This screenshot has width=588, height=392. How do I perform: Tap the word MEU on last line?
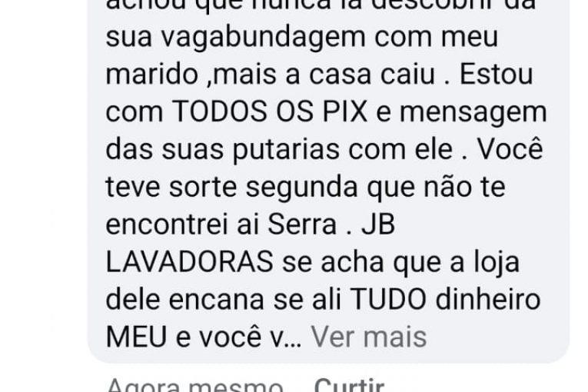point(137,337)
